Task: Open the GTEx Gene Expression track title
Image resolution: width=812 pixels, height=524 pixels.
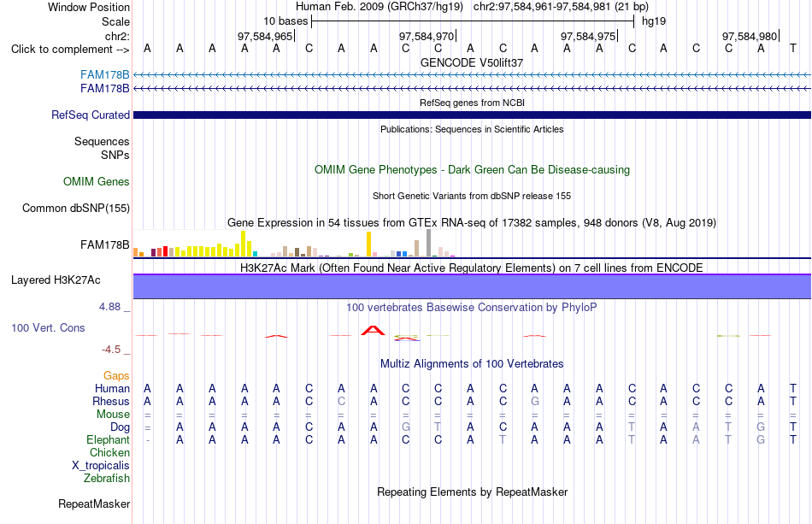Action: [x=472, y=222]
